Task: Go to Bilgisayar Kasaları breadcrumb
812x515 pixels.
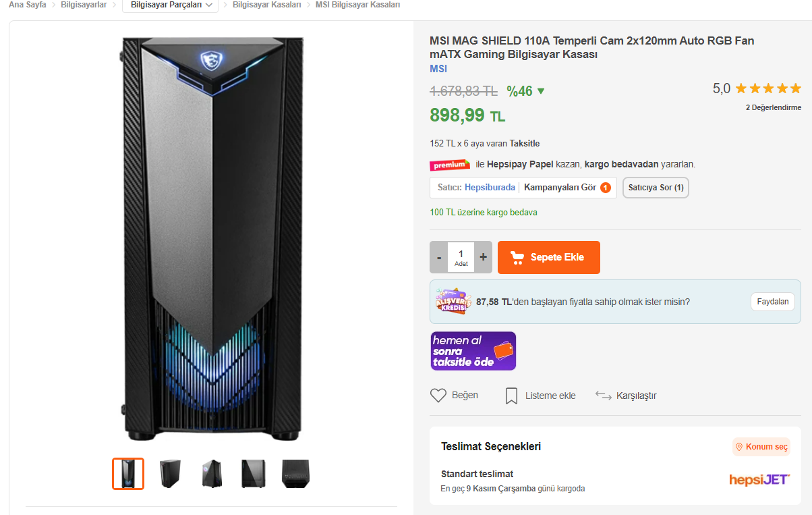Action: pyautogui.click(x=266, y=5)
